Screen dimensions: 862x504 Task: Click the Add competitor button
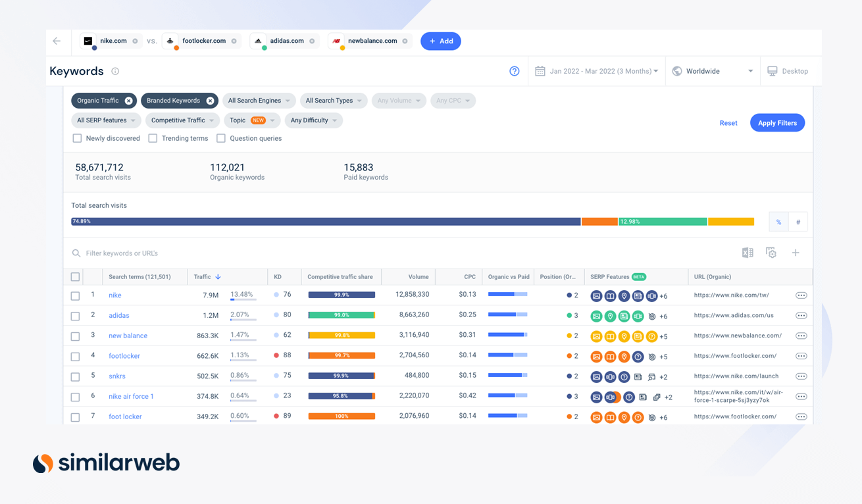[x=441, y=41]
